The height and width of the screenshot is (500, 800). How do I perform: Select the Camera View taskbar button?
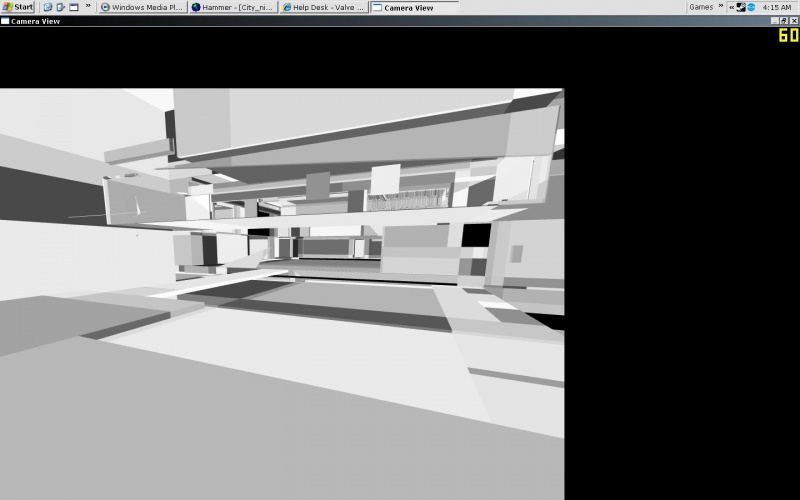click(414, 7)
